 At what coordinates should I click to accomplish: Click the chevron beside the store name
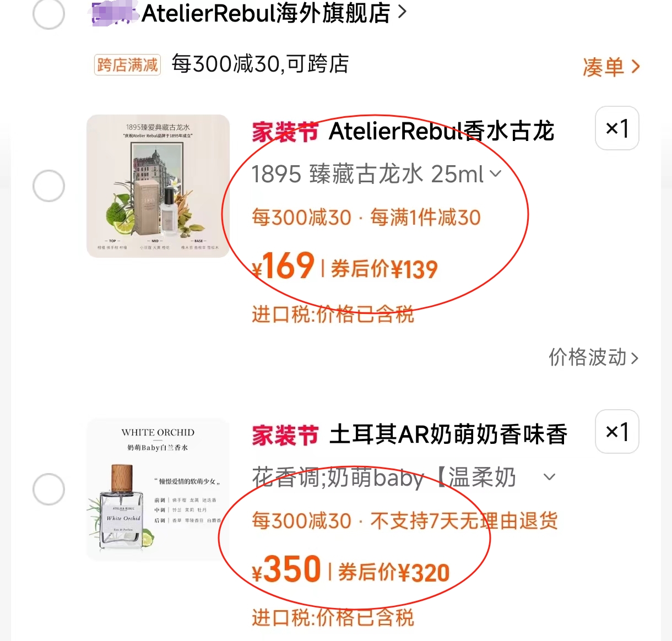pyautogui.click(x=402, y=12)
